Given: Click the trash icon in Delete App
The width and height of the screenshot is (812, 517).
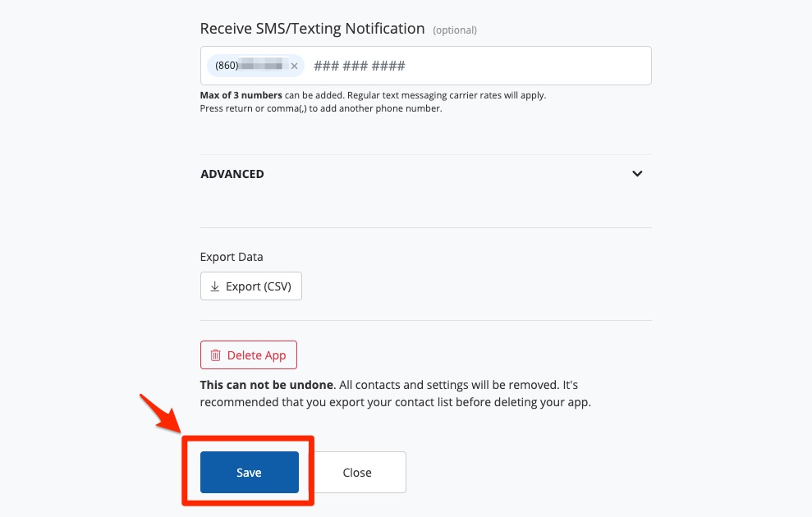Looking at the screenshot, I should [x=216, y=355].
